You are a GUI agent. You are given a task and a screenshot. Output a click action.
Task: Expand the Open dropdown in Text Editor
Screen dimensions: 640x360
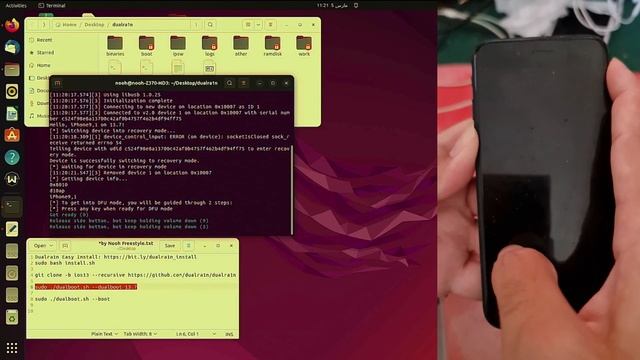click(x=43, y=246)
